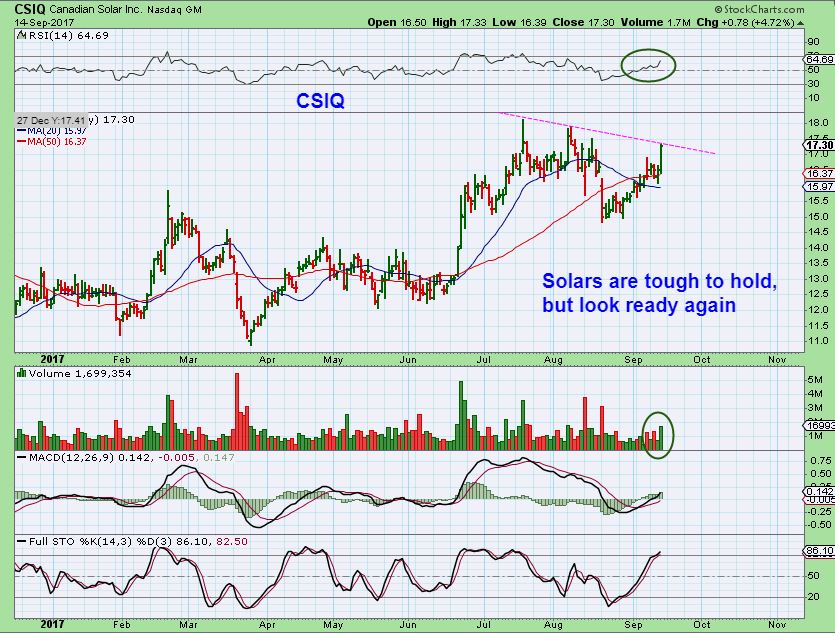Click Nov under the stochastic panel

tap(777, 624)
